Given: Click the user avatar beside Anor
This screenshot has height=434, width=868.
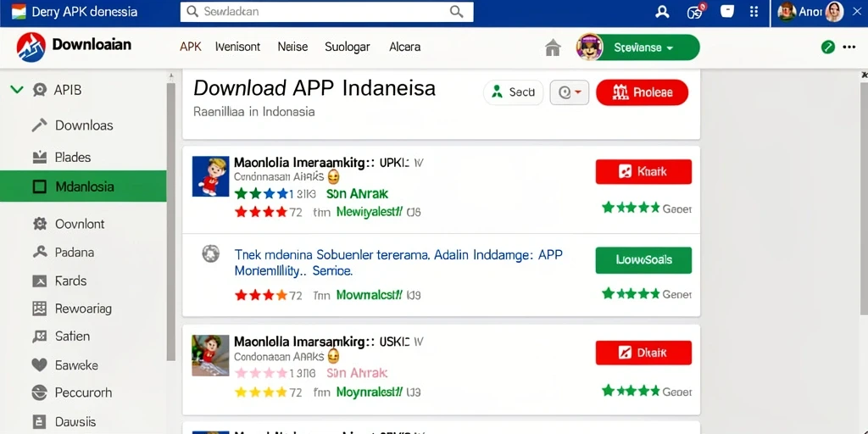Looking at the screenshot, I should pos(787,12).
